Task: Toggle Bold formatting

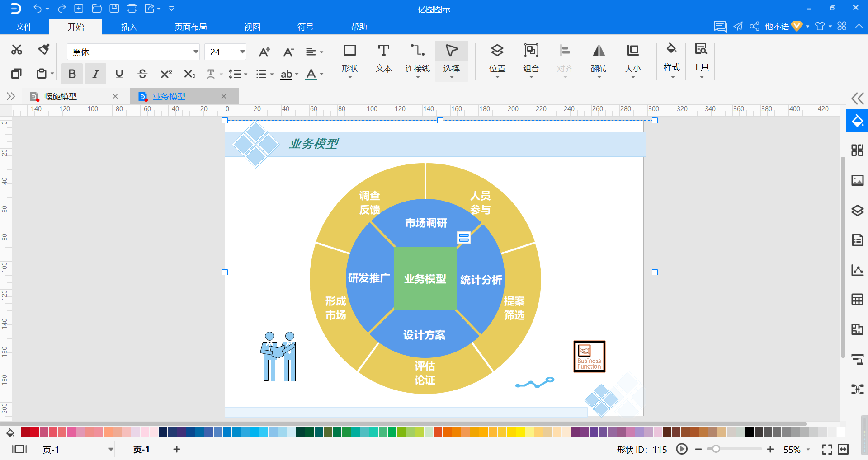Action: tap(71, 74)
